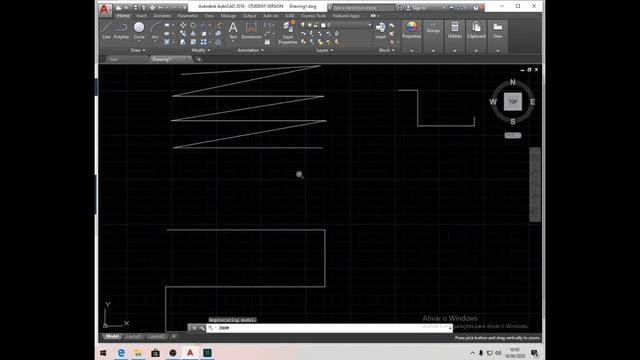
Task: Pick the Copy tool in Modify panel
Action: pyautogui.click(x=183, y=34)
